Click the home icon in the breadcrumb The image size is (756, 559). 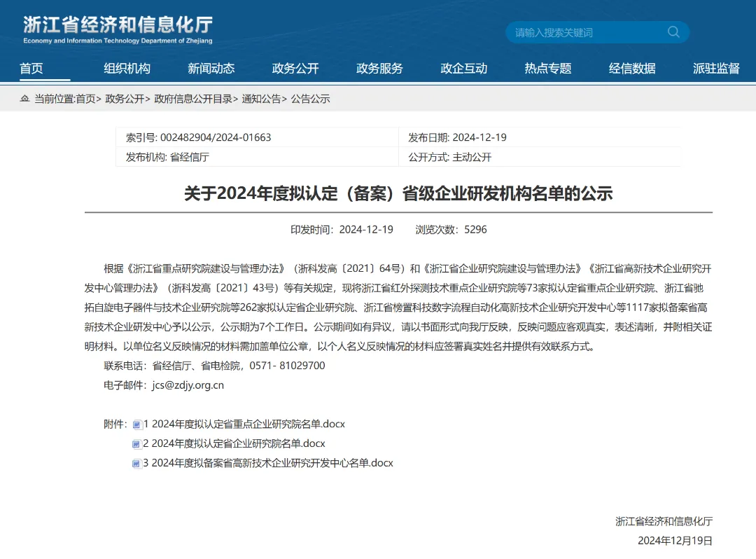(24, 99)
